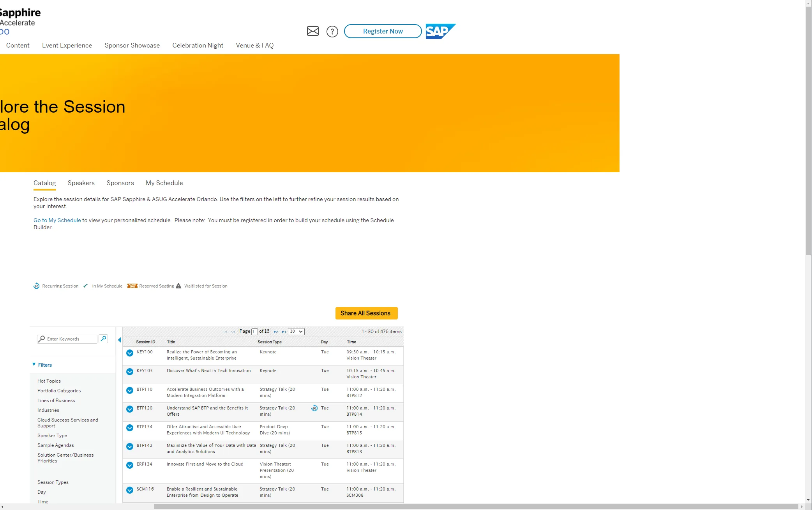Click the Share All Sessions button
Viewport: 812px width, 510px height.
tap(366, 313)
